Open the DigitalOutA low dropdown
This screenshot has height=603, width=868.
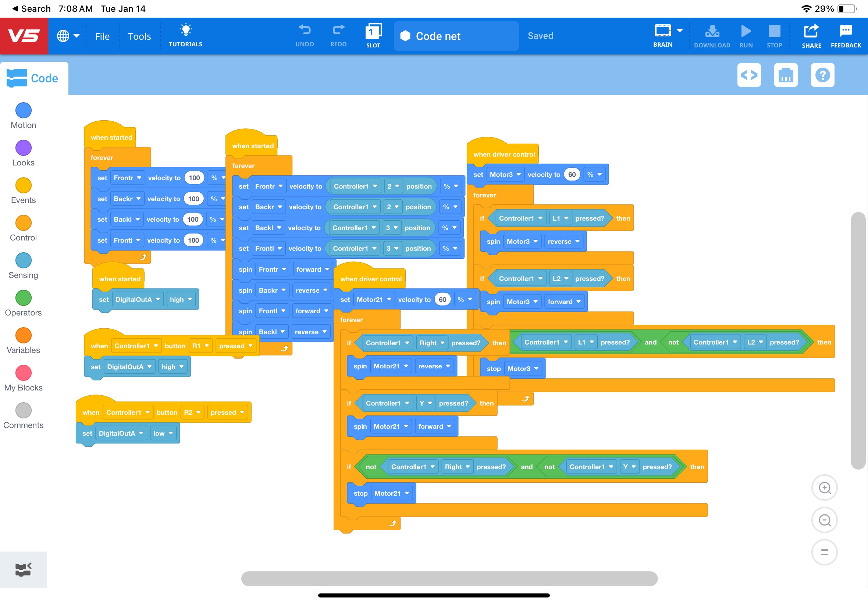click(163, 433)
